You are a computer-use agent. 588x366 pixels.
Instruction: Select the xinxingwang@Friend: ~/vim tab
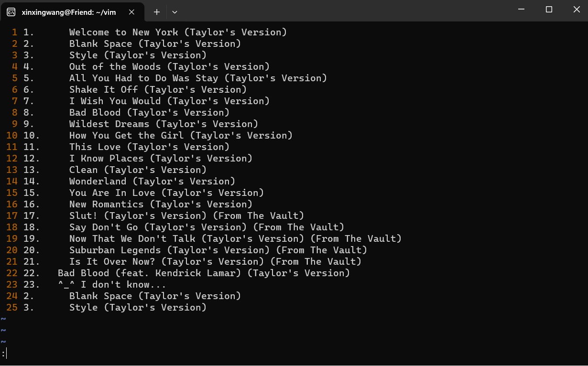coord(72,12)
